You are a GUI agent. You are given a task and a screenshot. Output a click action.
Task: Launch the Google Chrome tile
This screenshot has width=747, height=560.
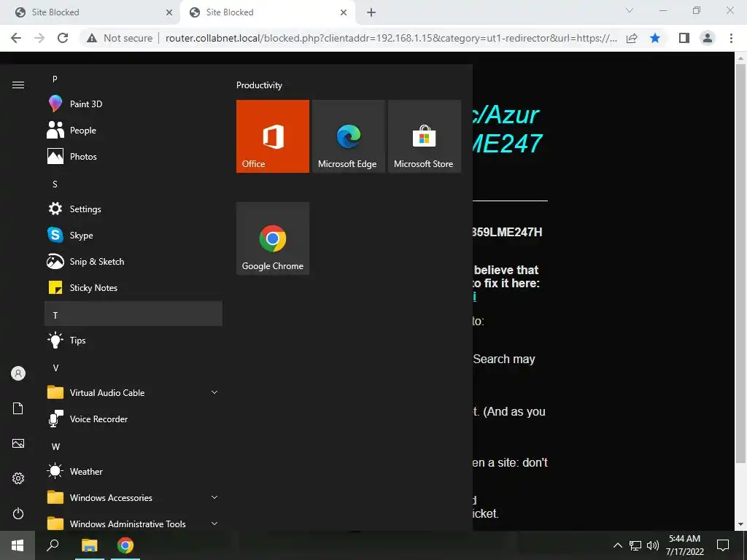click(273, 238)
